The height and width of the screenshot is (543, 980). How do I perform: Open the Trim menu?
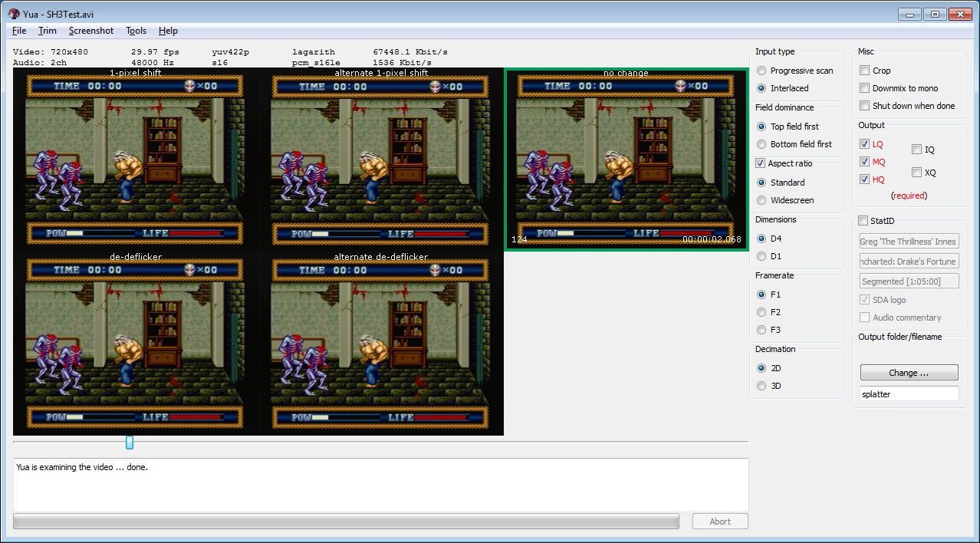click(x=48, y=31)
